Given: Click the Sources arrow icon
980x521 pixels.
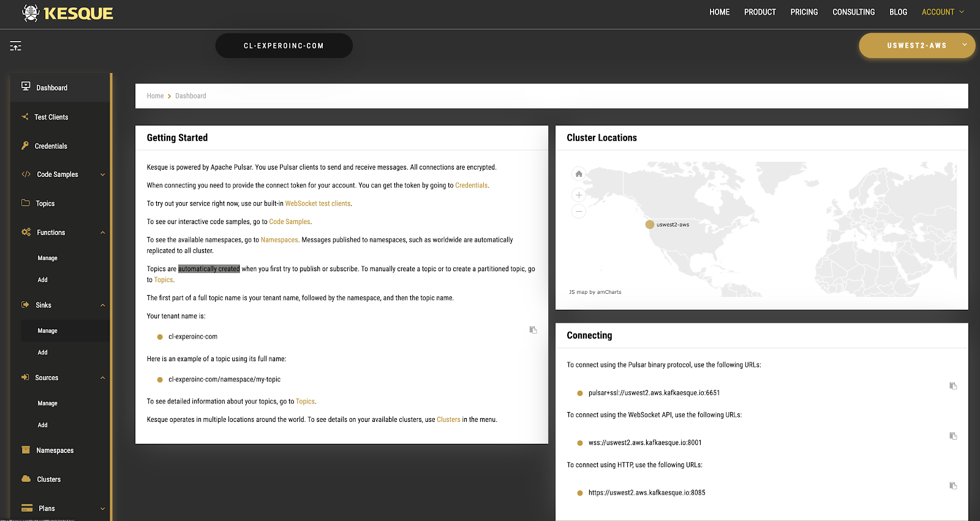Looking at the screenshot, I should pyautogui.click(x=25, y=377).
